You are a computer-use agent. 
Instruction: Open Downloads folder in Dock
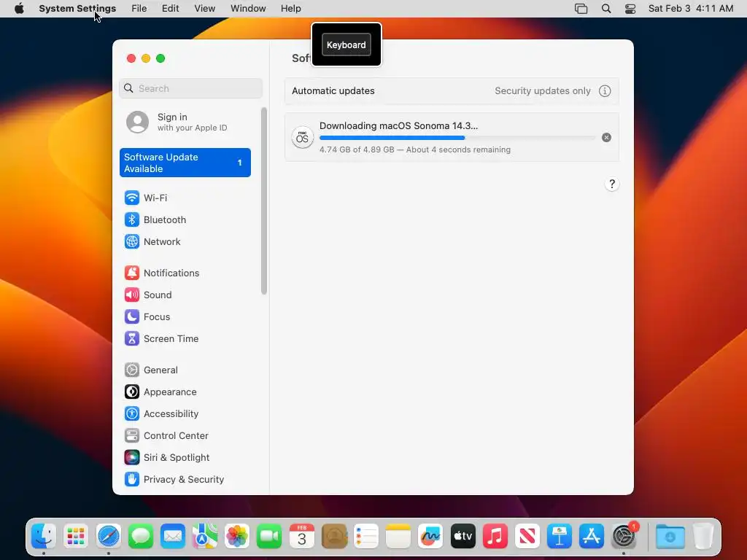[x=670, y=536]
